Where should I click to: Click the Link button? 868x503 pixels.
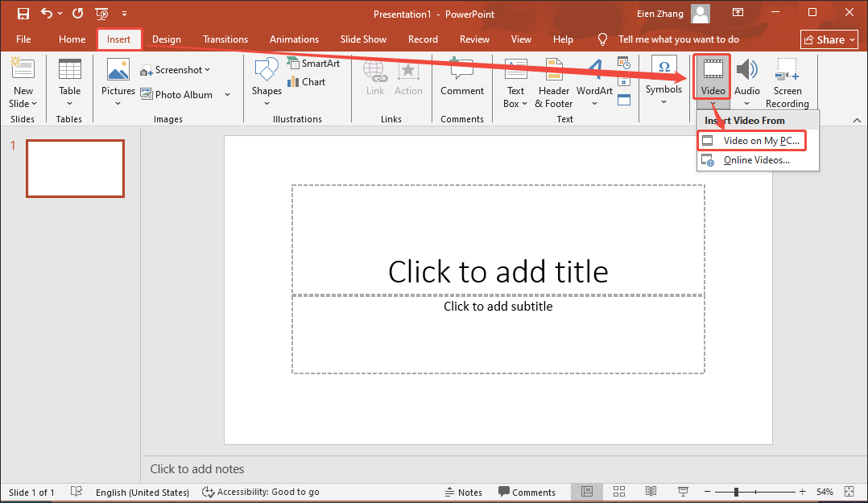click(x=374, y=77)
